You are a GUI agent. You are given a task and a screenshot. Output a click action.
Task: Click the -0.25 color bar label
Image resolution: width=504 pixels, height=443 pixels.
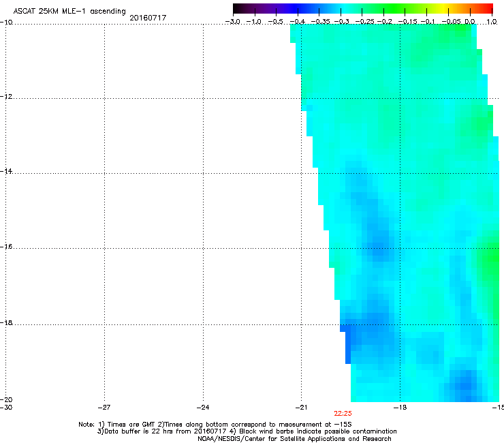click(365, 22)
